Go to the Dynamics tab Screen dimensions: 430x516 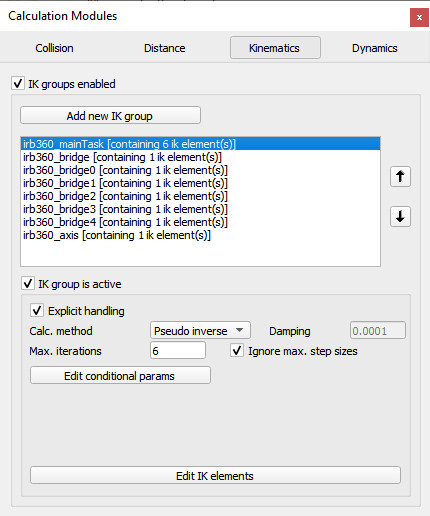coord(375,48)
